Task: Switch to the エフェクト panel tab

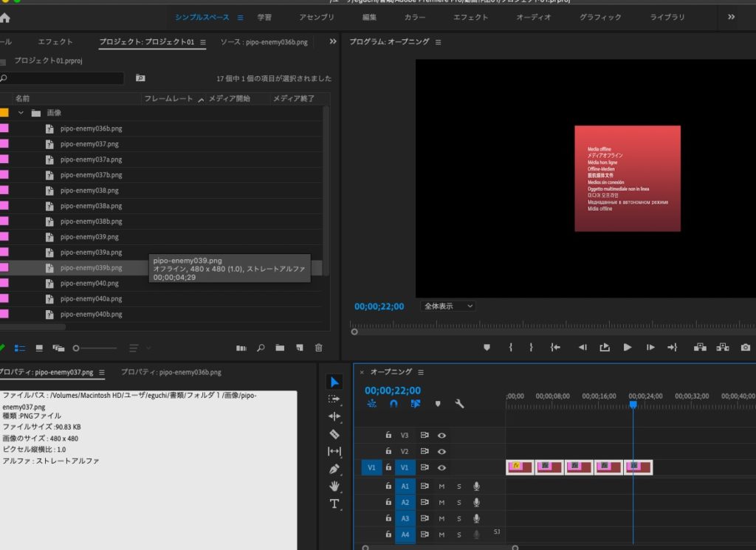Action: 55,42
